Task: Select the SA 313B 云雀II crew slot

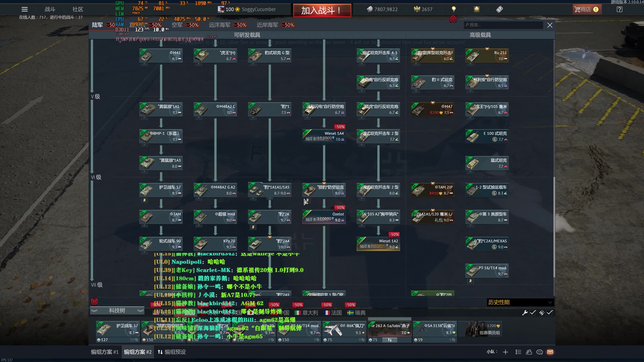Action: coord(435,332)
